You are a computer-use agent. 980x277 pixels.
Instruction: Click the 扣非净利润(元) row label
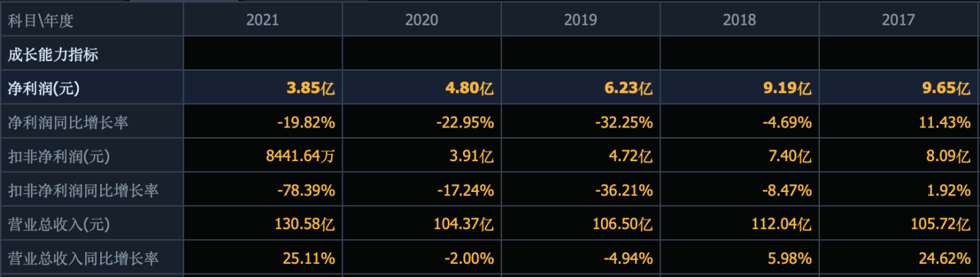[x=58, y=156]
